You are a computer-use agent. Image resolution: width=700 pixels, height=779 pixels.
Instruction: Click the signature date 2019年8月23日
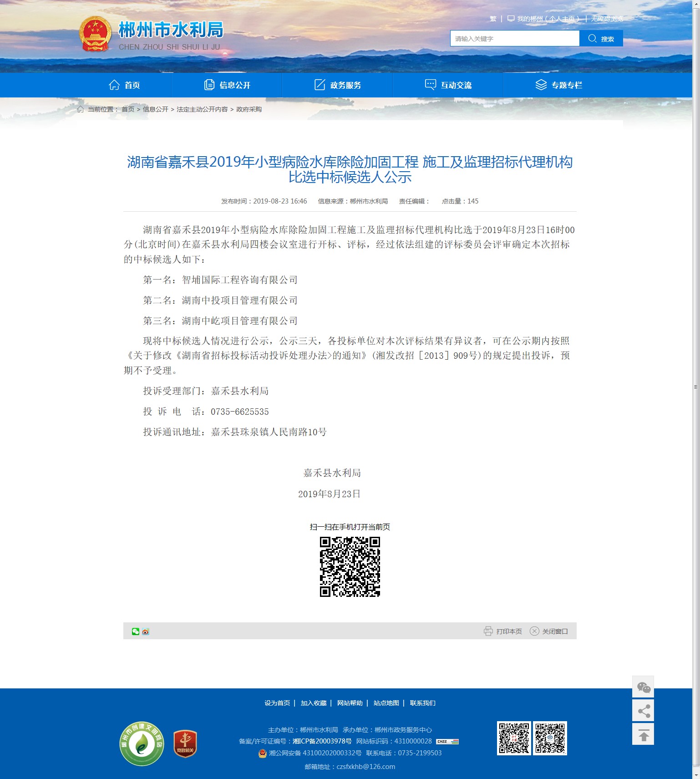click(x=330, y=494)
